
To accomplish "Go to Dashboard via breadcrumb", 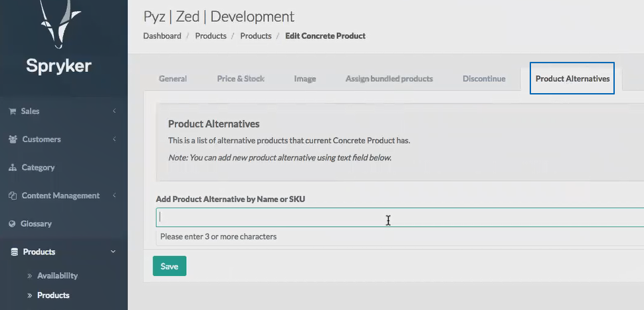I will [x=162, y=36].
